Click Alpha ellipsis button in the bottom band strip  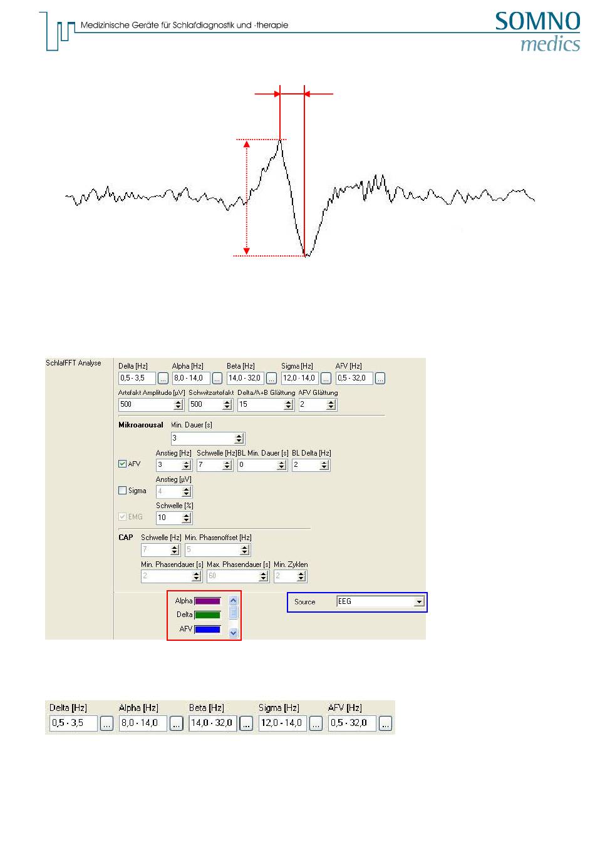[x=177, y=723]
